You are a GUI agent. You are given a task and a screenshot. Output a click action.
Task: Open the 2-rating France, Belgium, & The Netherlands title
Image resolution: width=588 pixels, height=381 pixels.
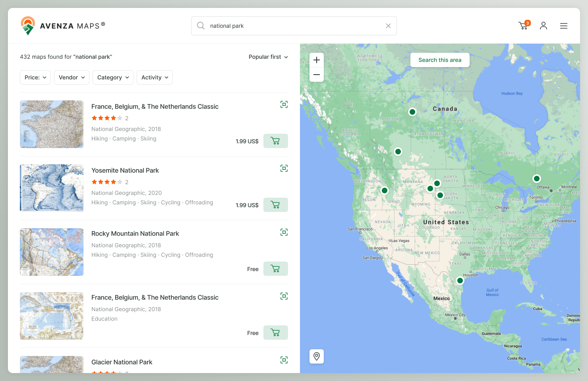click(155, 106)
